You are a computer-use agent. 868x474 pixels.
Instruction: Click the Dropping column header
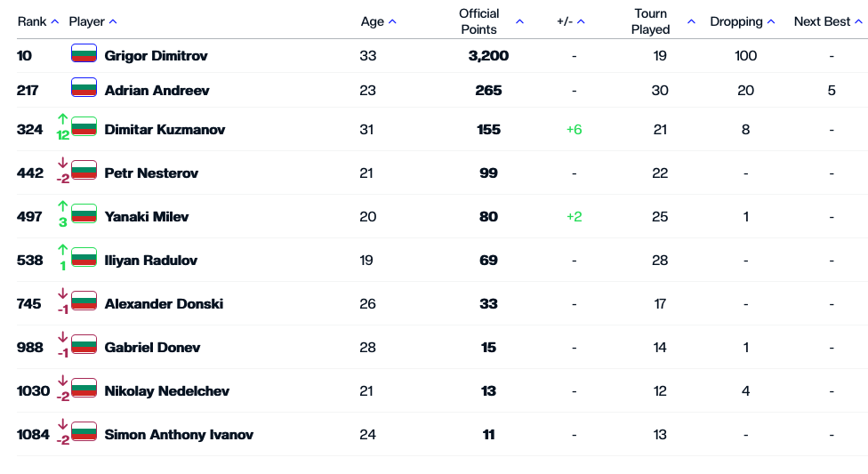[x=736, y=21]
